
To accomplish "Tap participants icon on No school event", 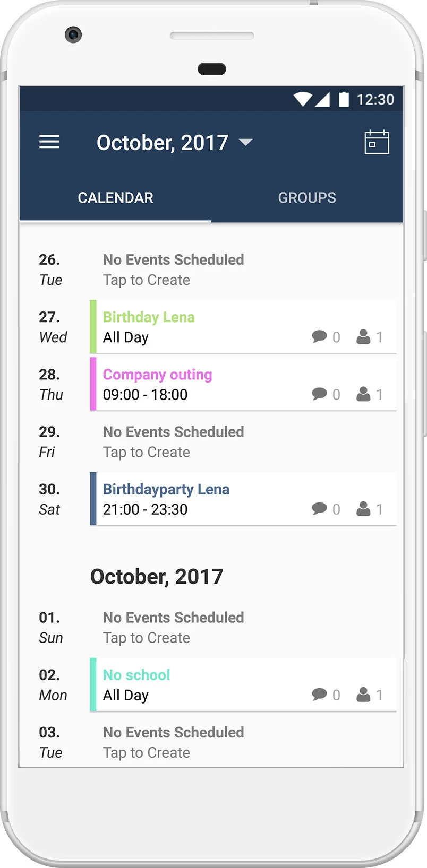I will tap(363, 695).
